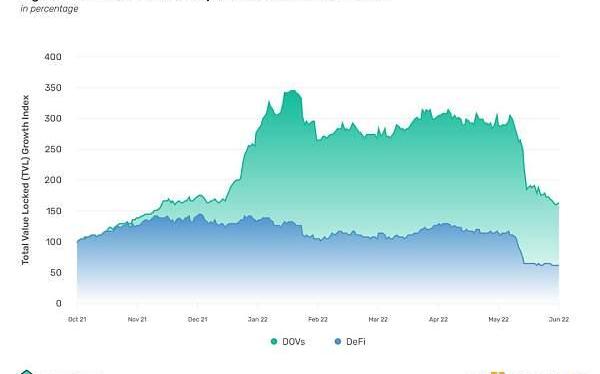Toggle the DeFi legend entry
Image resolution: width=600 pixels, height=374 pixels.
tap(350, 341)
